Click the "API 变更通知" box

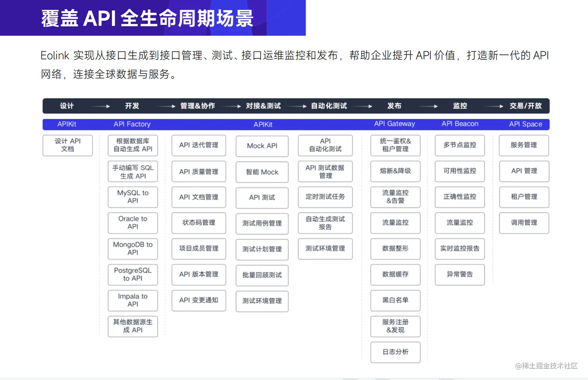(x=199, y=300)
